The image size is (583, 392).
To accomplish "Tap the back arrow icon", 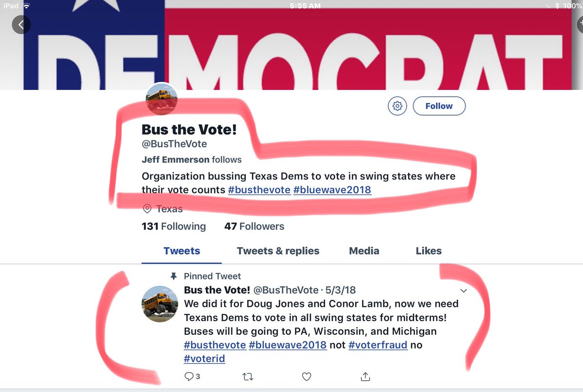I will (21, 24).
